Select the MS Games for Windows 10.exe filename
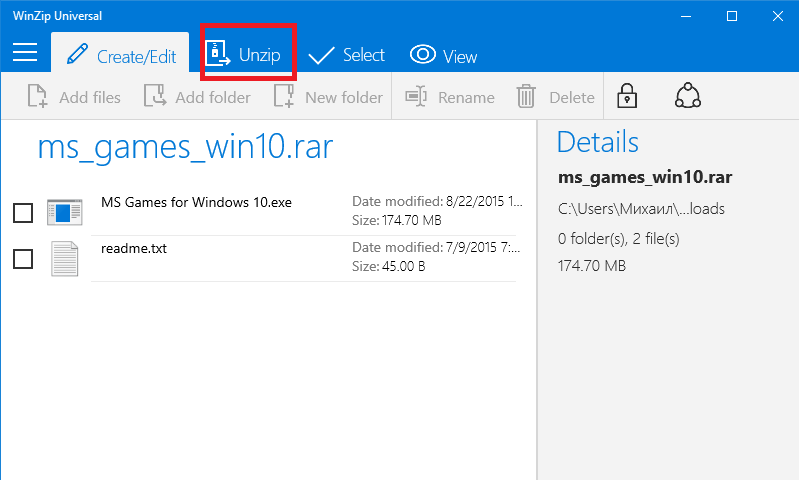Image resolution: width=799 pixels, height=480 pixels. pos(196,202)
